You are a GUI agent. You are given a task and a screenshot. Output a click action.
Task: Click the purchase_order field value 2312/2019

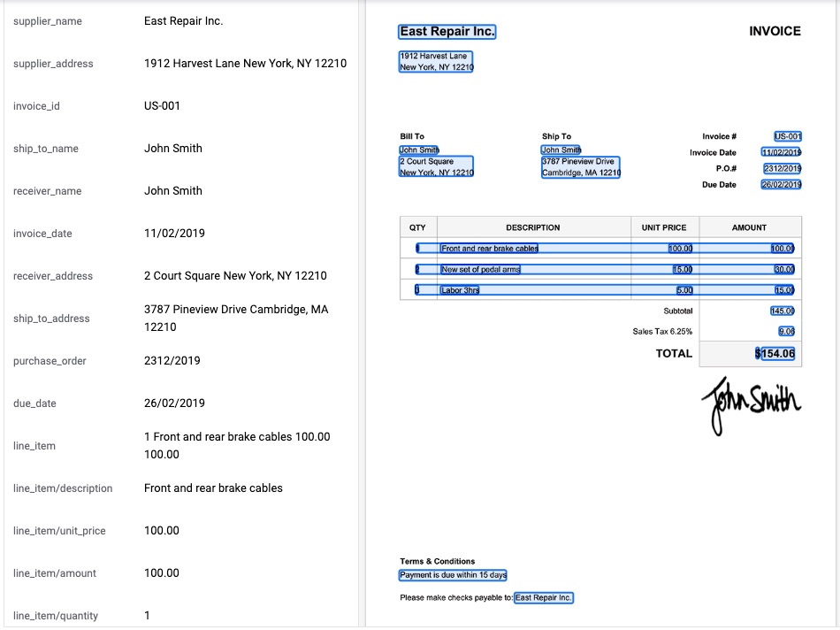pyautogui.click(x=171, y=361)
